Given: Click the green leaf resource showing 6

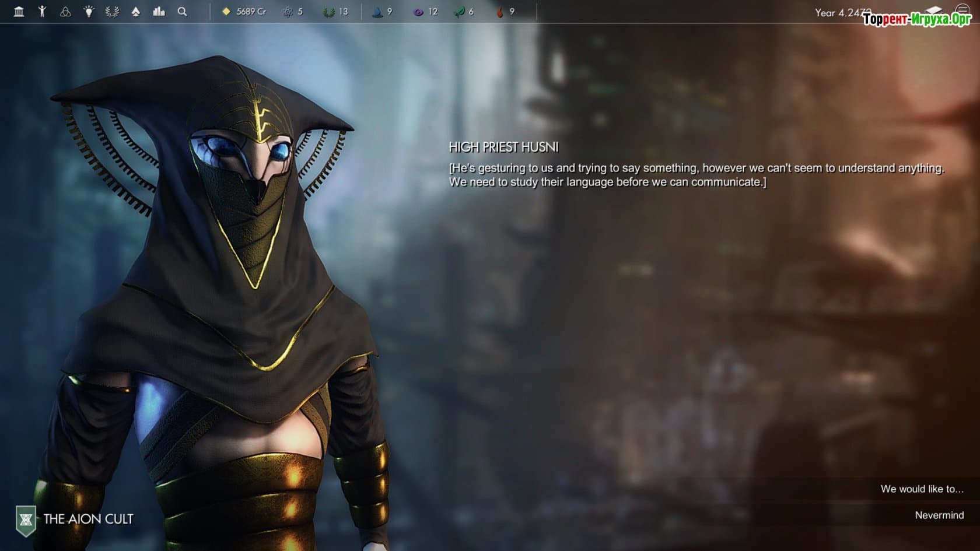Looking at the screenshot, I should [464, 12].
